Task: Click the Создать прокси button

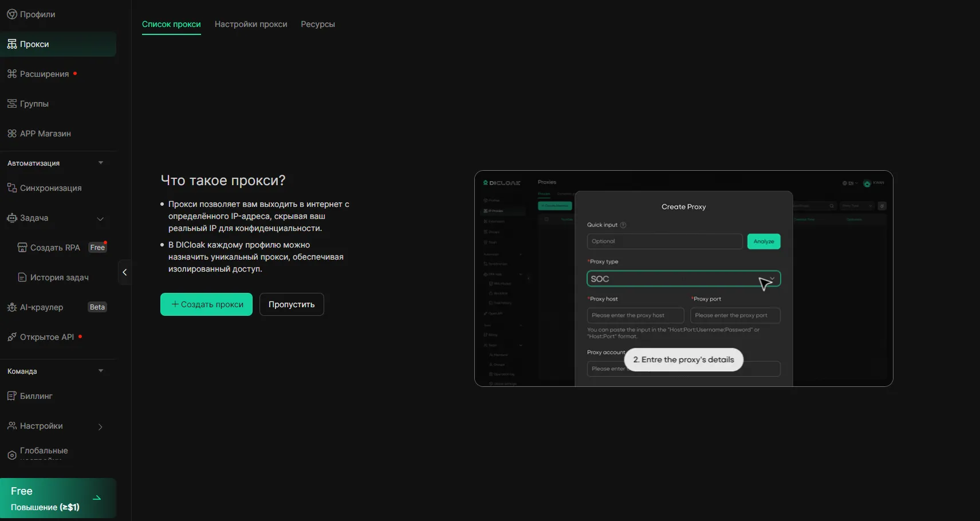Action: [x=206, y=304]
